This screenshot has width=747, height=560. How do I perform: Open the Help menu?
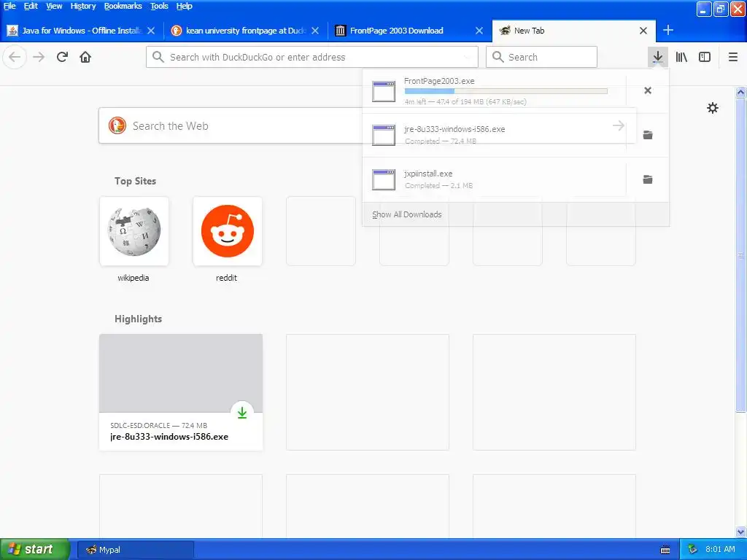coord(184,6)
